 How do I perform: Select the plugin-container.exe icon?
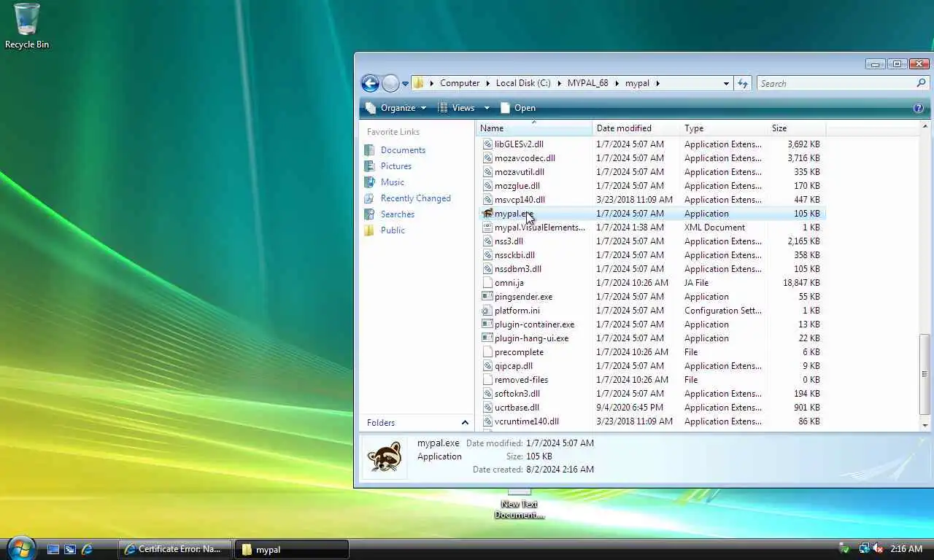pos(487,324)
